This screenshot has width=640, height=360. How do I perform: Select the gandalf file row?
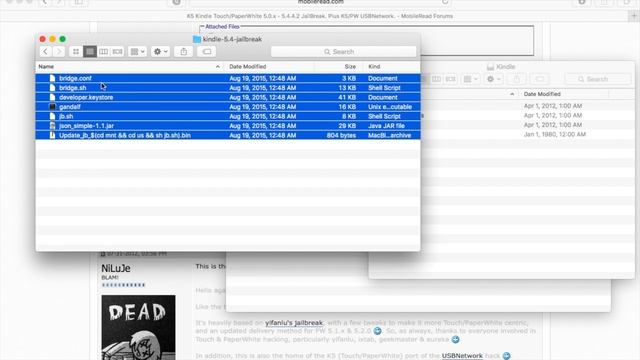click(x=228, y=107)
